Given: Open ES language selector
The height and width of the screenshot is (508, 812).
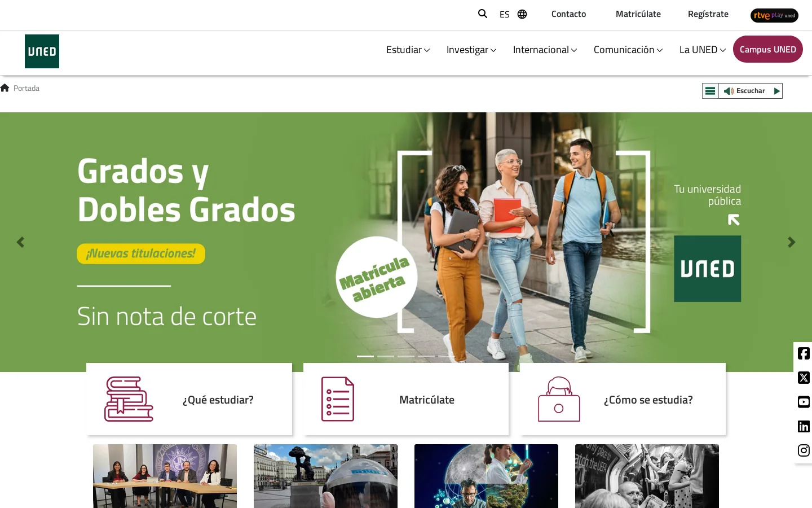Looking at the screenshot, I should point(505,14).
